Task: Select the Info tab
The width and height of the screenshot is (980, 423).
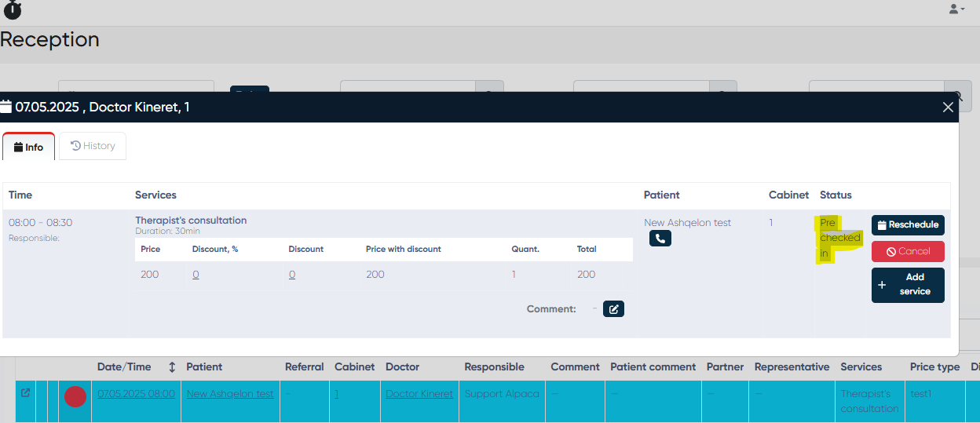Action: tap(29, 147)
